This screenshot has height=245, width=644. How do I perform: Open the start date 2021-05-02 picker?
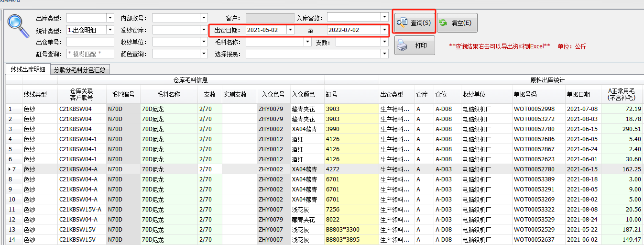click(290, 30)
